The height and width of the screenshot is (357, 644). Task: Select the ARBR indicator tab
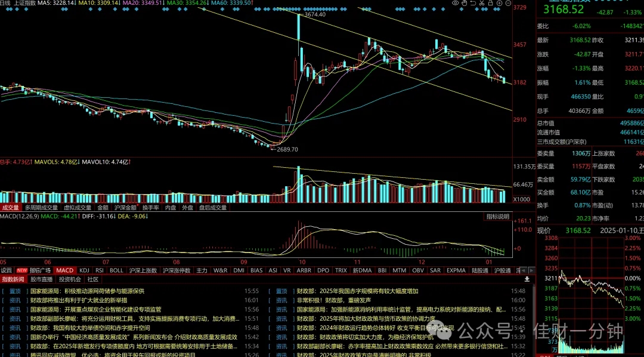coord(304,270)
